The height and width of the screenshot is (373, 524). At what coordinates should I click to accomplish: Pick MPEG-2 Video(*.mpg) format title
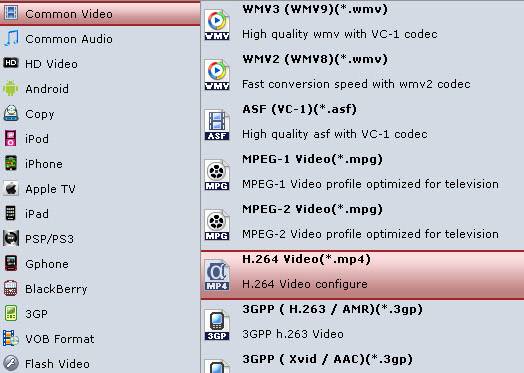312,210
